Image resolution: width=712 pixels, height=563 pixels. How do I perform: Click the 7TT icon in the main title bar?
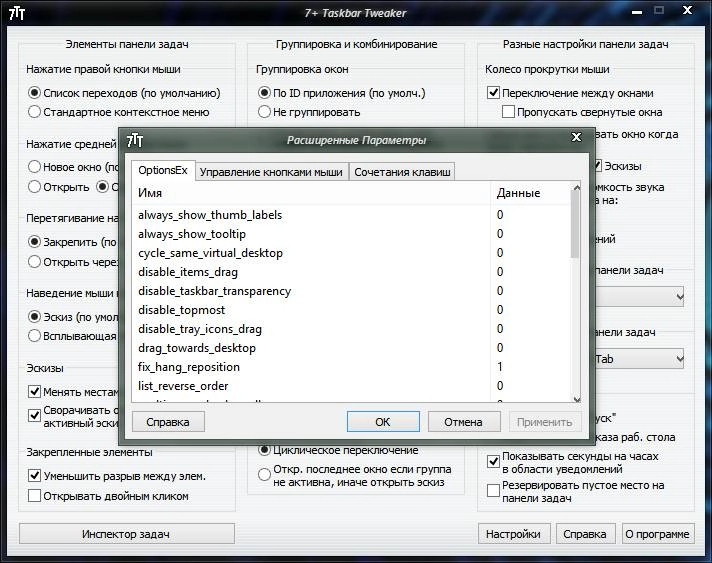tap(17, 13)
